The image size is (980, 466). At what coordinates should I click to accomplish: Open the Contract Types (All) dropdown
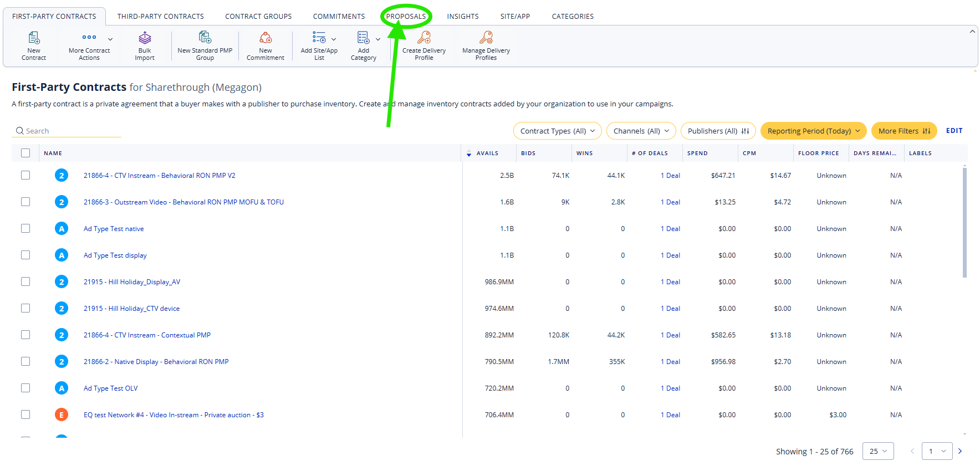pos(558,131)
